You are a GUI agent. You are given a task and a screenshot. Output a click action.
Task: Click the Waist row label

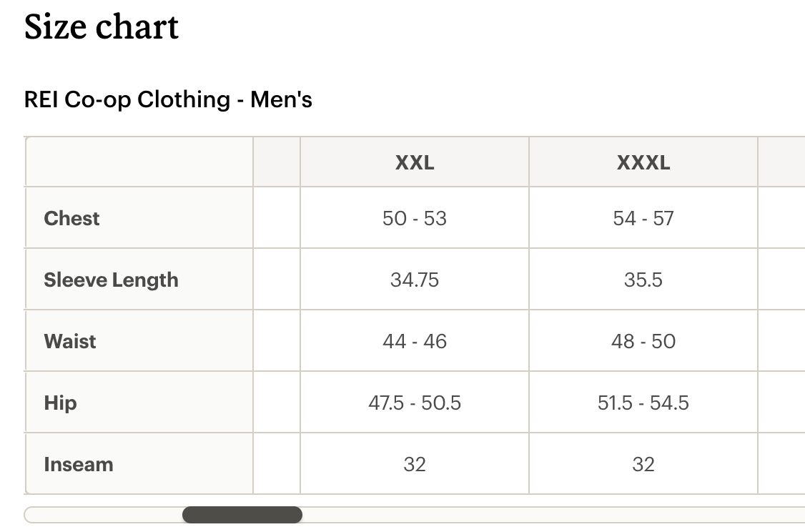69,341
